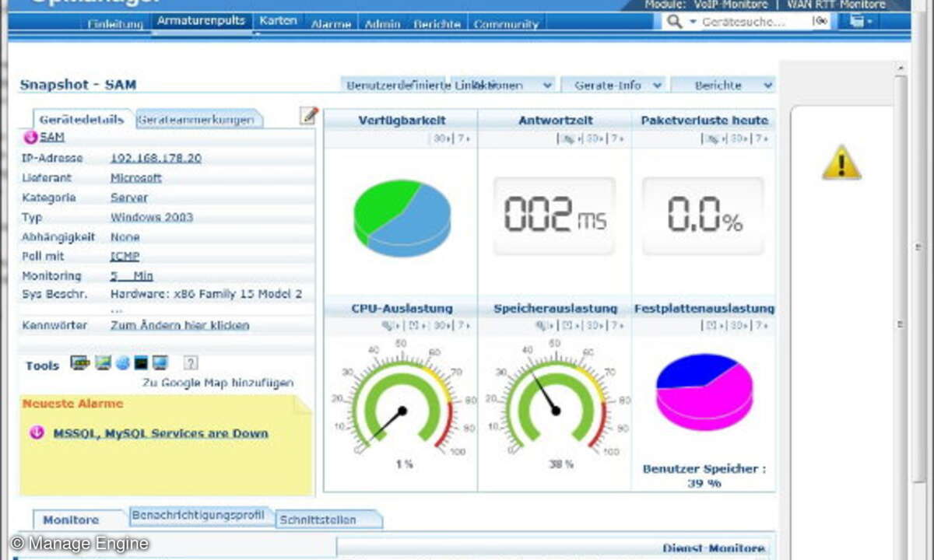Open the Berichte dropdown under Snapshot header
This screenshot has height=560, width=934.
coord(724,85)
